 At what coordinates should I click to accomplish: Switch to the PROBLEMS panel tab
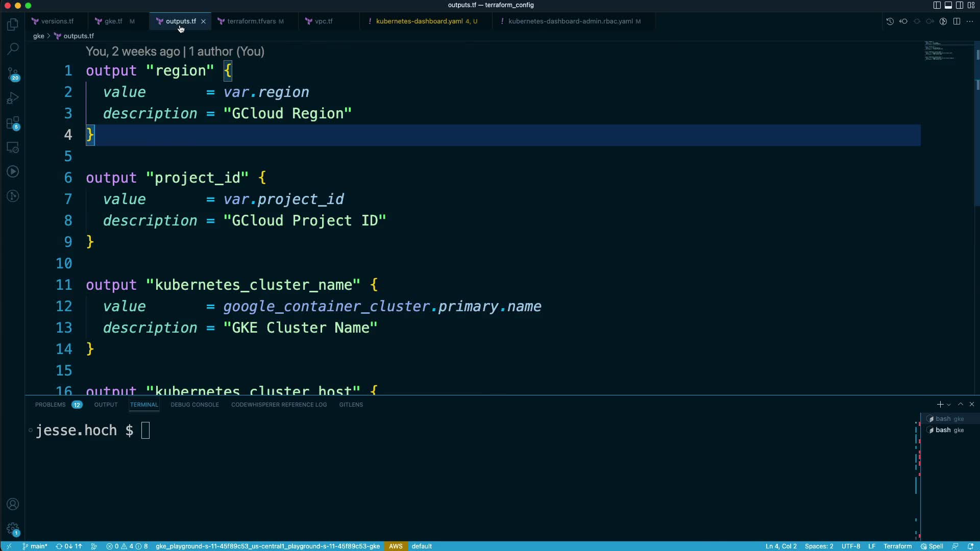click(51, 405)
